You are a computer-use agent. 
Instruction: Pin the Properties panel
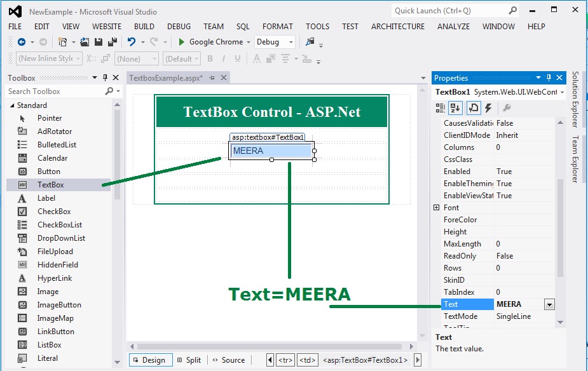547,78
